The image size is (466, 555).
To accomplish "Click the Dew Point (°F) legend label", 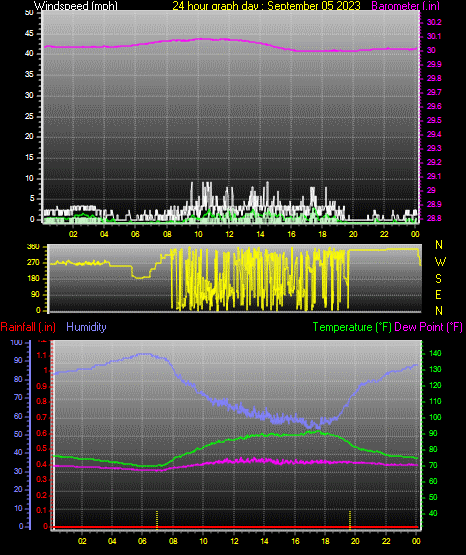I will [428, 327].
